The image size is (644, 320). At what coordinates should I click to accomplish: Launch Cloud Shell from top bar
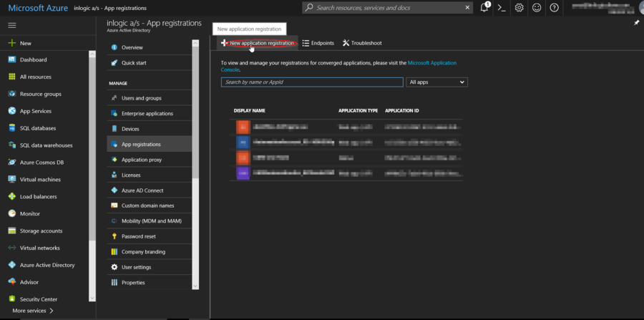pyautogui.click(x=502, y=8)
